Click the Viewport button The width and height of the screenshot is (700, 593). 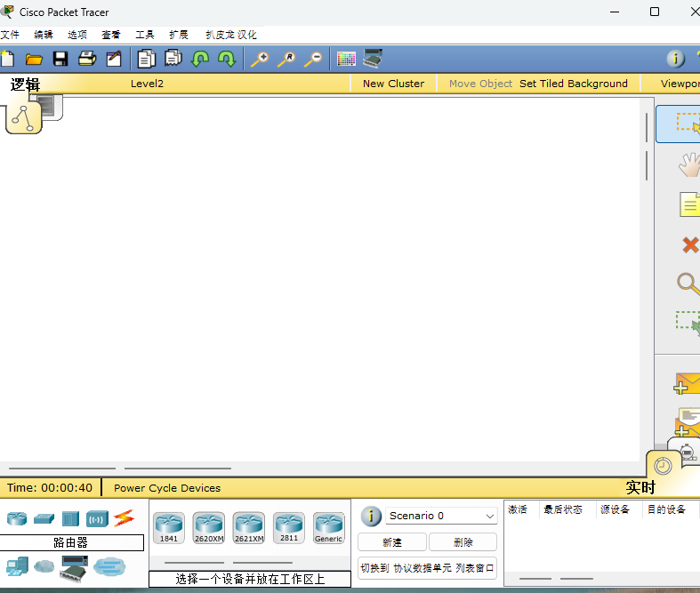680,84
